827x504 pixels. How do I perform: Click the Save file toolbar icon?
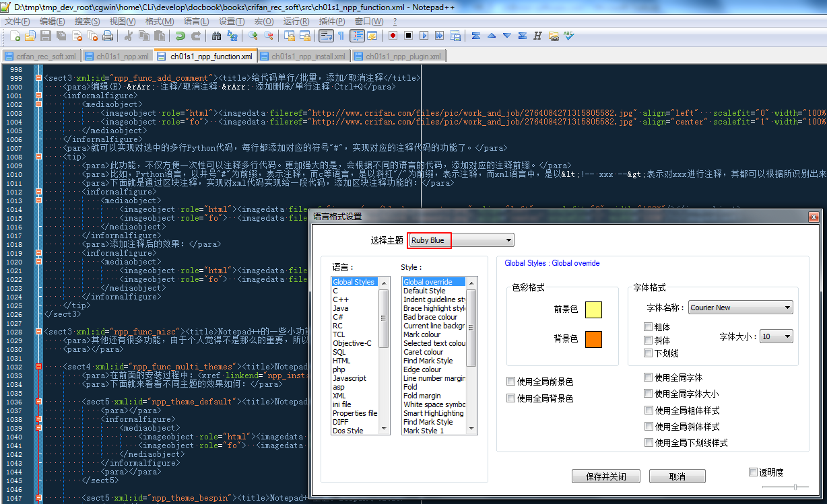(46, 36)
